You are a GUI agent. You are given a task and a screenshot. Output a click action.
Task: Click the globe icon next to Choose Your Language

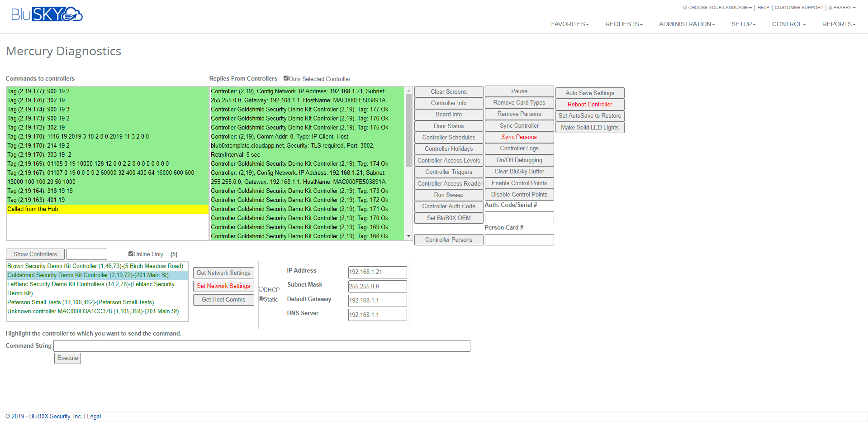coord(684,7)
